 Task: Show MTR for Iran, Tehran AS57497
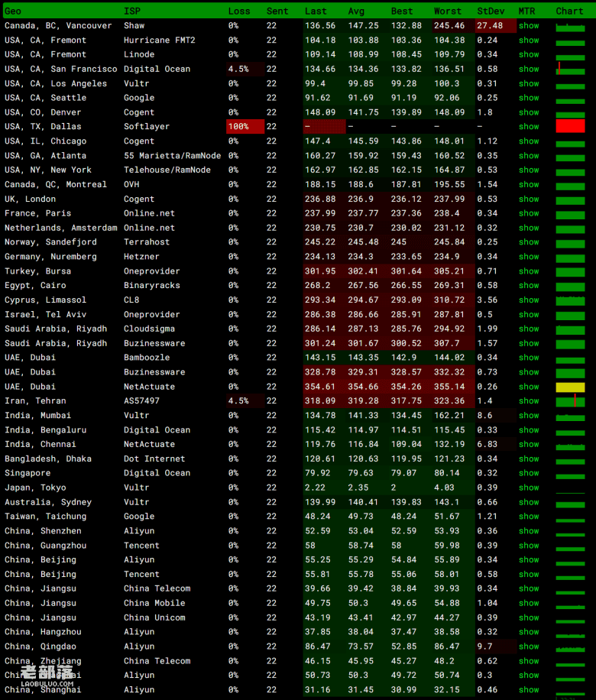529,401
